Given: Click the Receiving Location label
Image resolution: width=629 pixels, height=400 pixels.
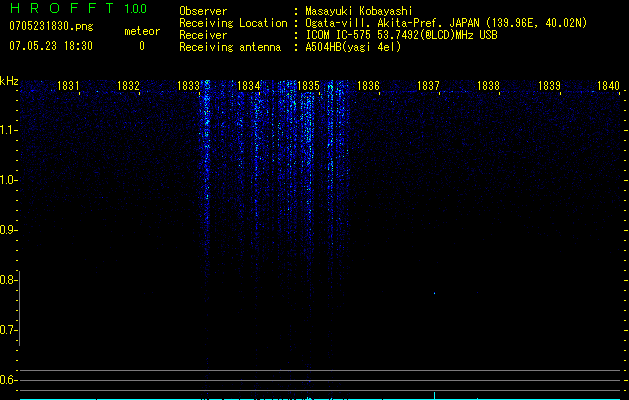Looking at the screenshot, I should (233, 23).
